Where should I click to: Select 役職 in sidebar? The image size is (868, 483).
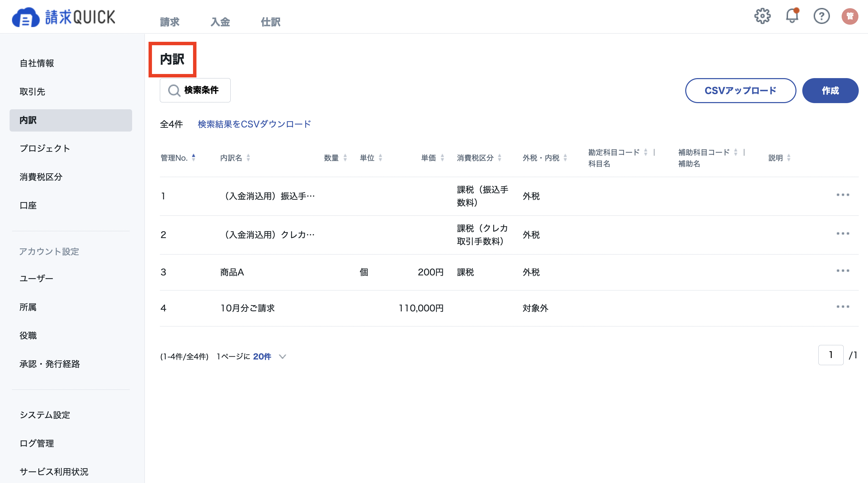[x=71, y=336]
